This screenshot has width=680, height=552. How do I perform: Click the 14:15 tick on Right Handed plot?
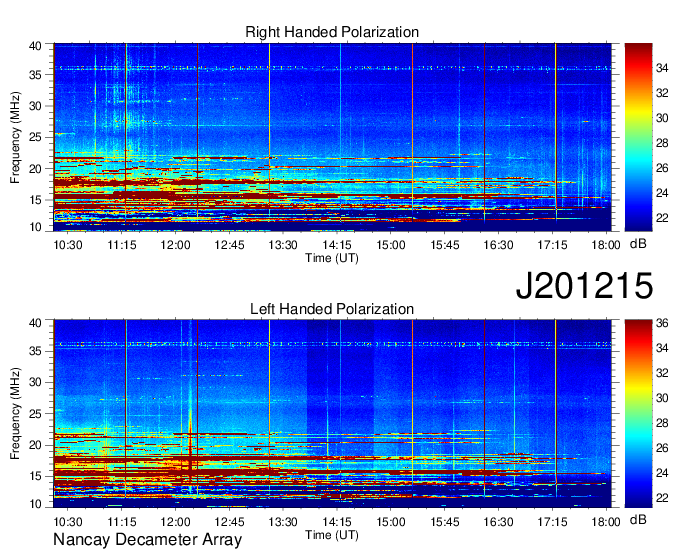point(337,245)
